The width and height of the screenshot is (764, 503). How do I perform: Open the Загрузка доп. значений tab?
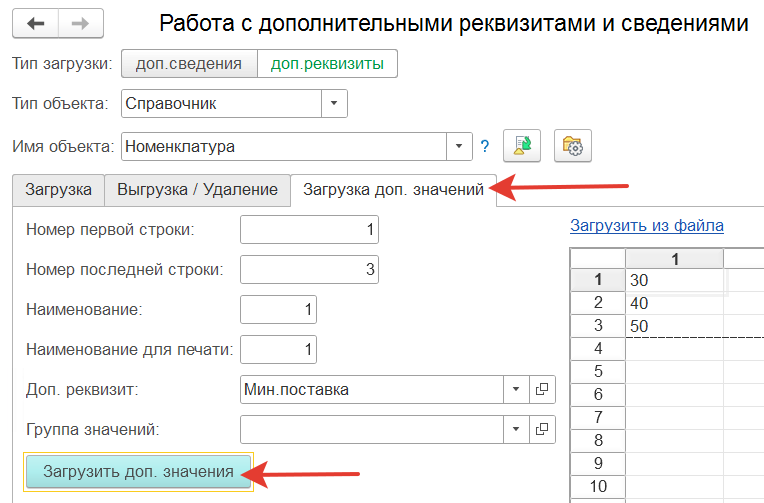[x=393, y=190]
